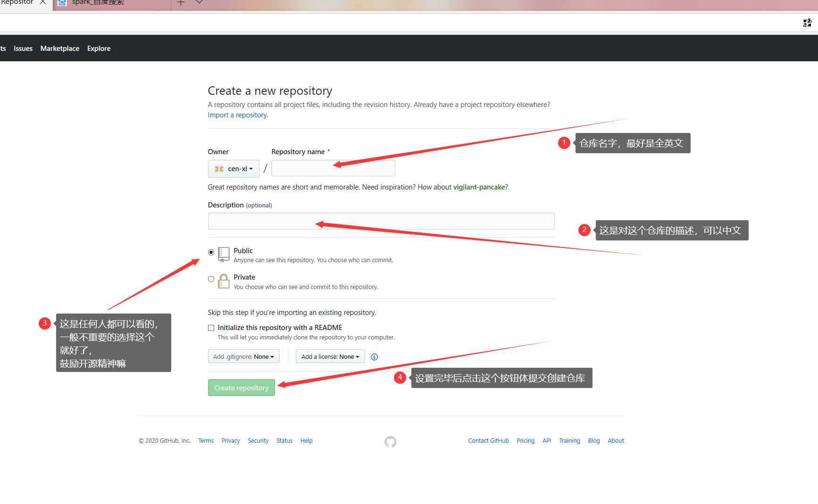Click the translate icon in the browser toolbar
The image size is (818, 504).
tap(807, 23)
